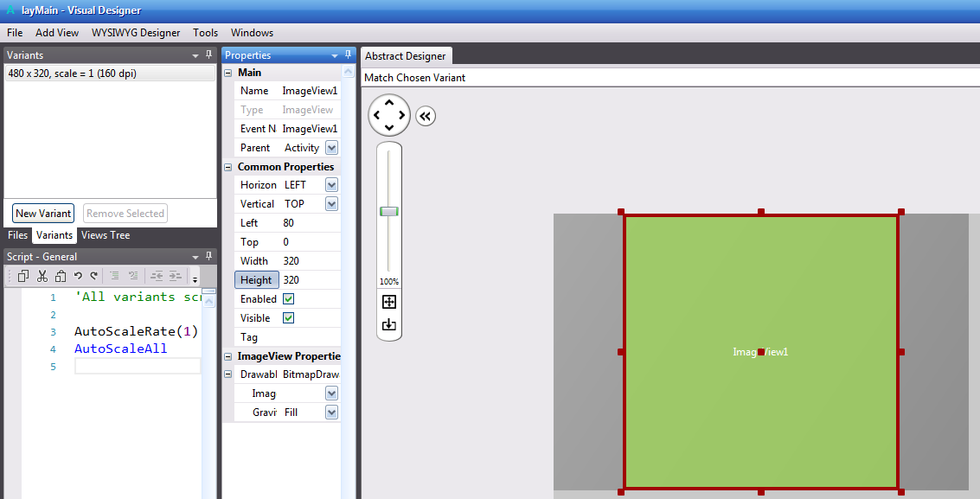Open the Gravity dropdown
The height and width of the screenshot is (499, 980).
(x=332, y=413)
